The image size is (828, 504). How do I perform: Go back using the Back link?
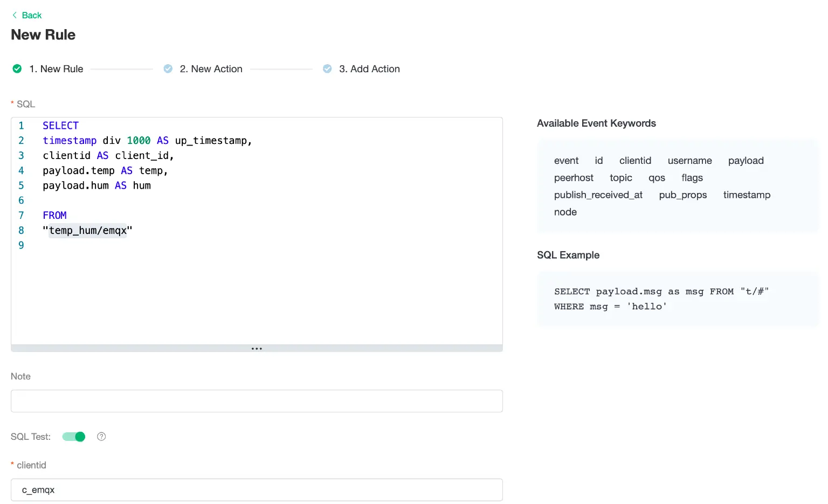31,15
